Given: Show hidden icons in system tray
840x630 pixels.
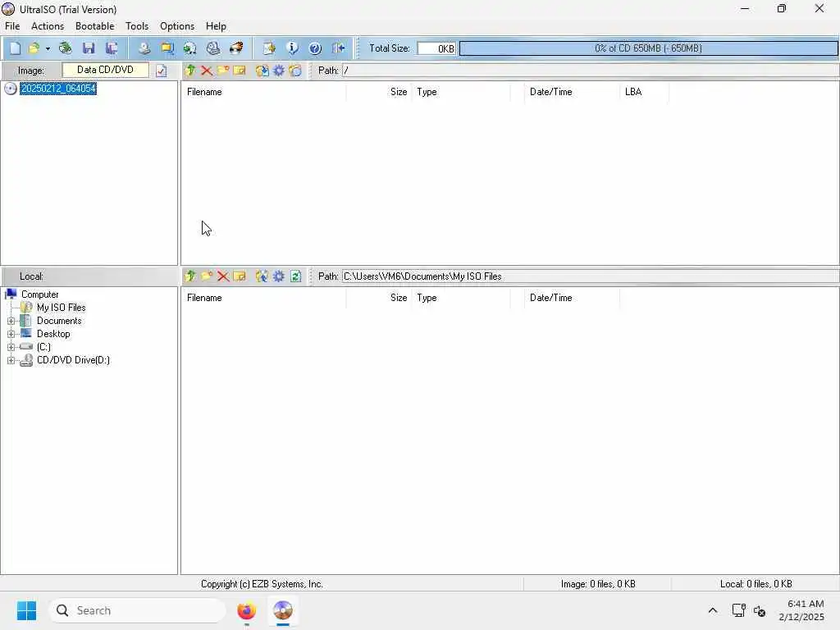Looking at the screenshot, I should (713, 610).
